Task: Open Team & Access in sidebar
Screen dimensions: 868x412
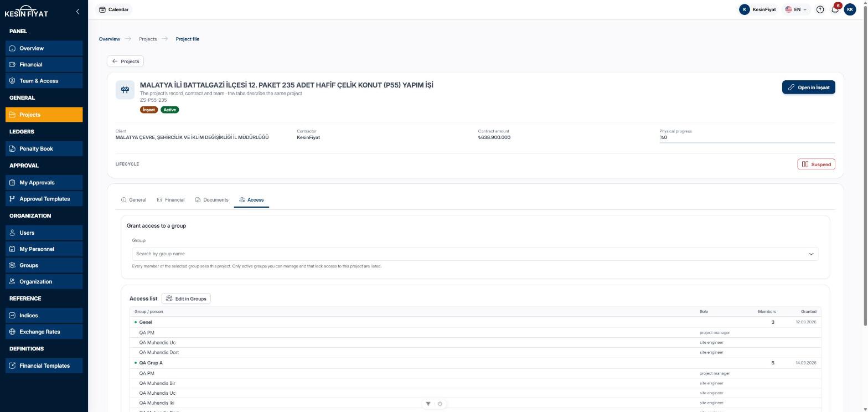Action: point(44,81)
